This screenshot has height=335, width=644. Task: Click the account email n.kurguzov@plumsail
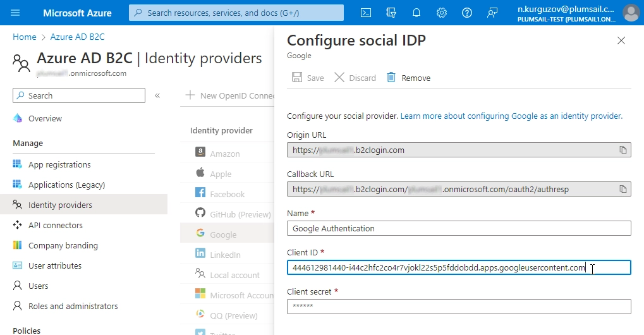pyautogui.click(x=566, y=9)
